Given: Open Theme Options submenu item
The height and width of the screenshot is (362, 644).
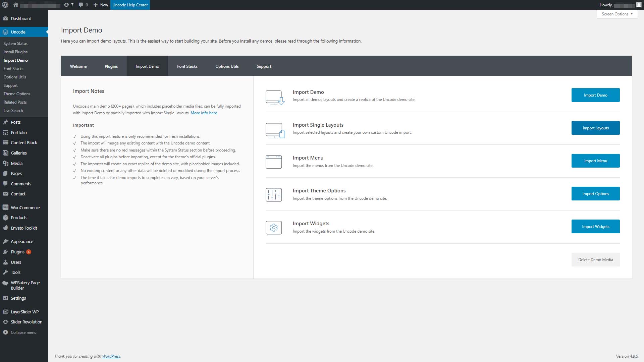Looking at the screenshot, I should click(x=17, y=94).
